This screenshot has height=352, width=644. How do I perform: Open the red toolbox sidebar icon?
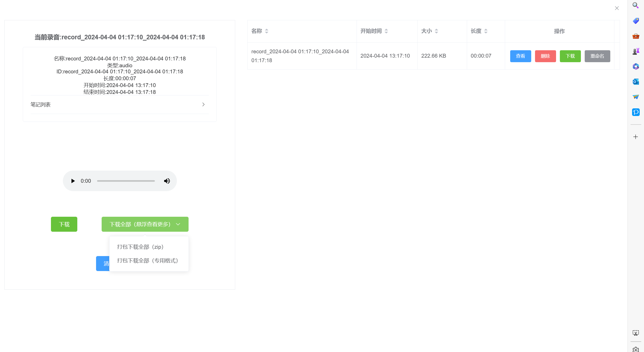pos(636,36)
